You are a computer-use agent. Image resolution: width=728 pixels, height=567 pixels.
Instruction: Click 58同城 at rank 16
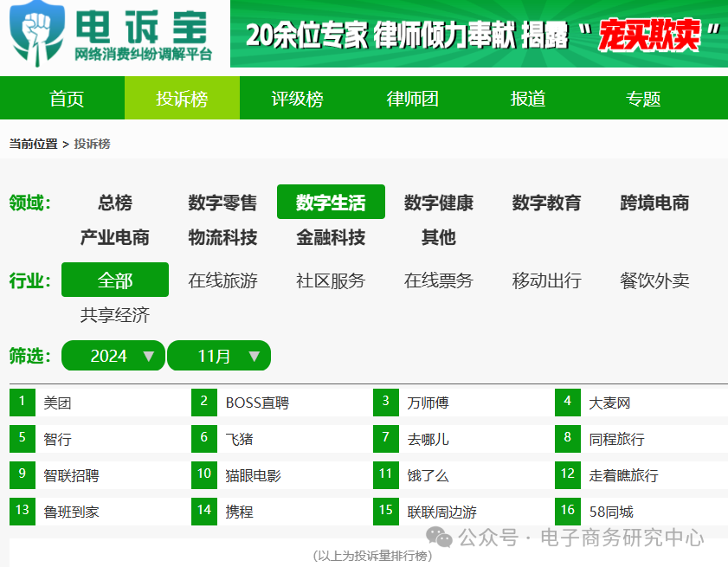(x=609, y=511)
